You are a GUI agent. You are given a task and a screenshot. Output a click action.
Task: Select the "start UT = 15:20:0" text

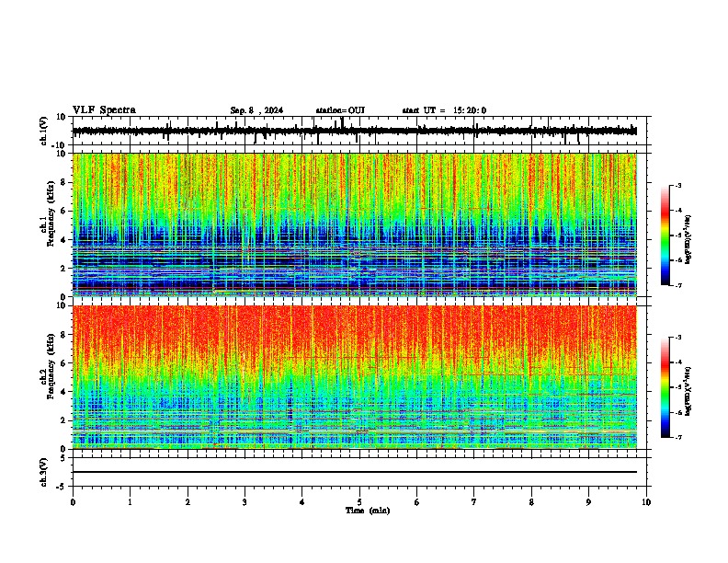444,110
